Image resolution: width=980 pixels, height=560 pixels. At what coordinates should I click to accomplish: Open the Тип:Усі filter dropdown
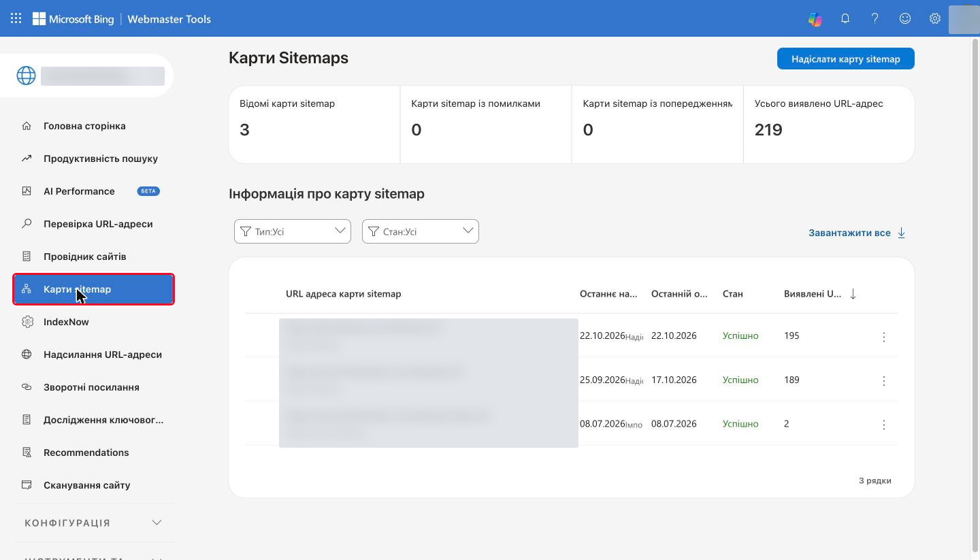point(293,231)
